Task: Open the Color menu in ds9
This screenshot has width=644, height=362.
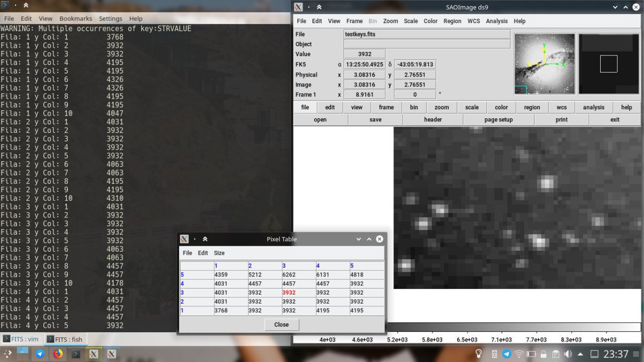Action: (431, 21)
